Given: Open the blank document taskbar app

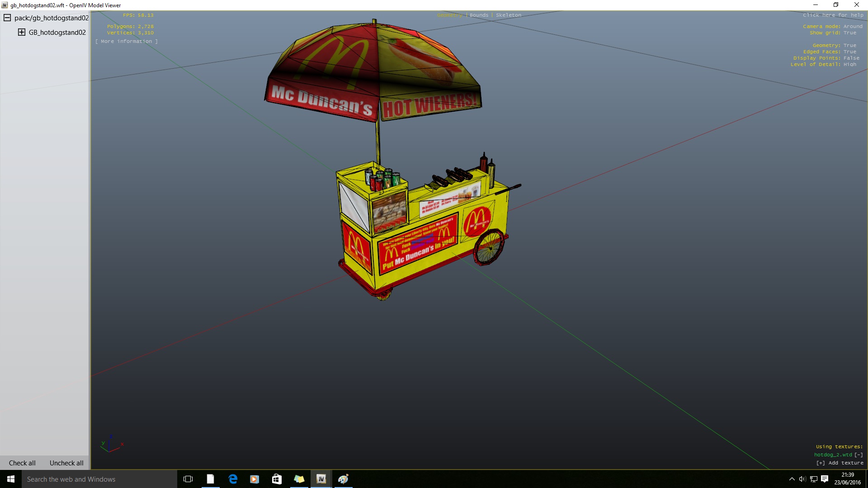Looking at the screenshot, I should [x=210, y=479].
